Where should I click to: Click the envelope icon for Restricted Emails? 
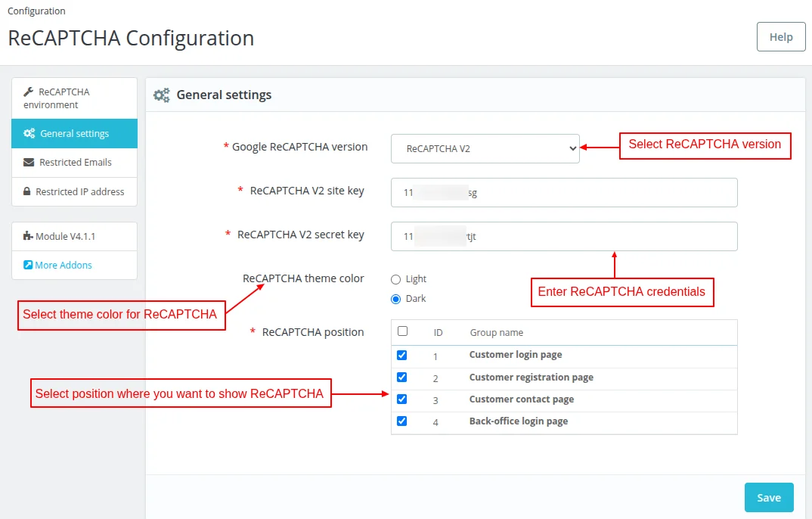pos(29,163)
